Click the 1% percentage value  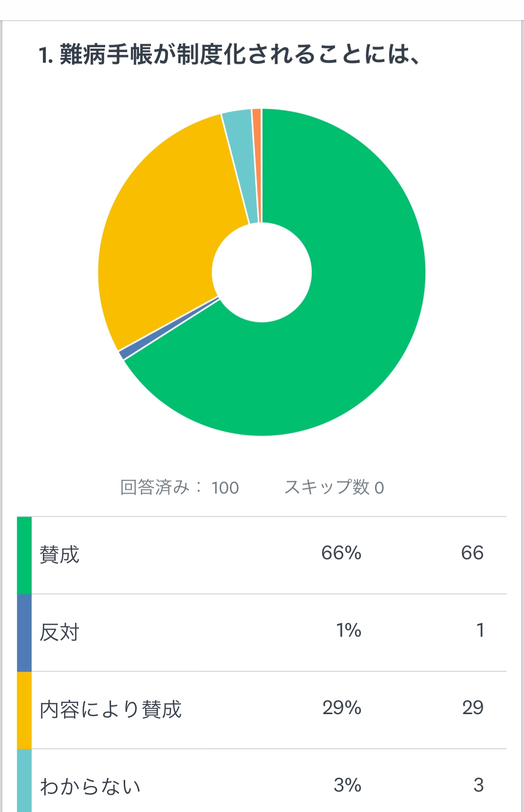[x=349, y=630]
